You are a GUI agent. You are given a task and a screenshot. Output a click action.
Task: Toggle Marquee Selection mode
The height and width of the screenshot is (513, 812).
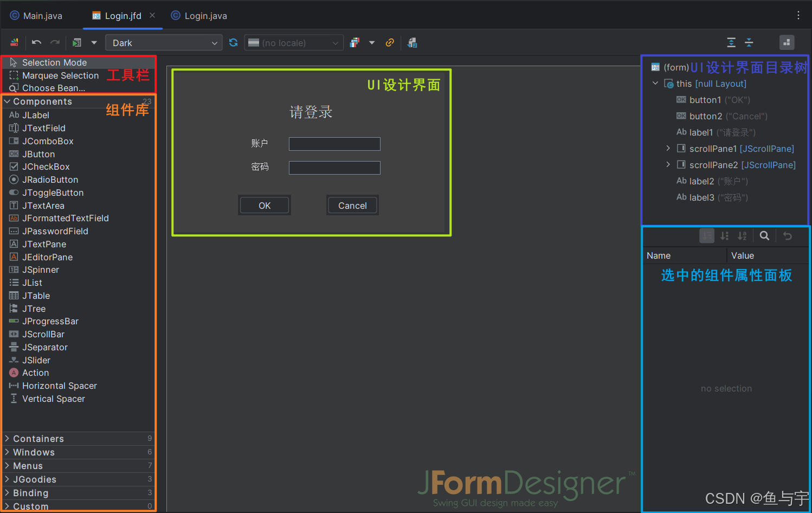coord(60,75)
